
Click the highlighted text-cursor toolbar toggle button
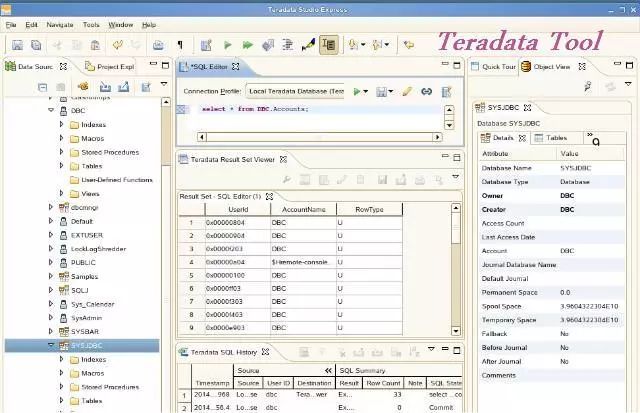pos(329,44)
